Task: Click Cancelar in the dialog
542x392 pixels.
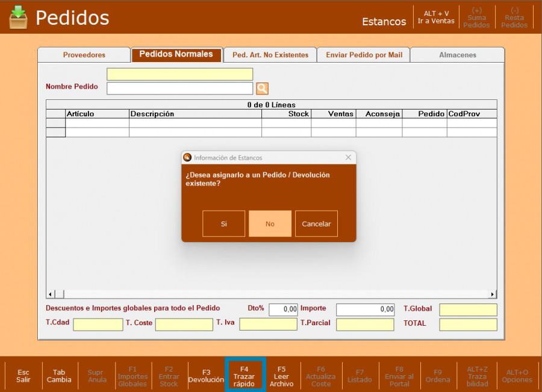Action: coord(316,223)
